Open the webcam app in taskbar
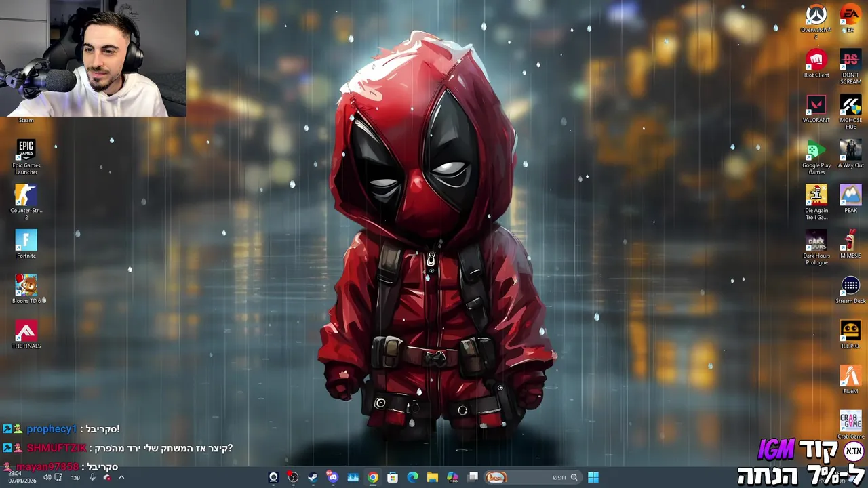Viewport: 868px width, 488px height. click(273, 477)
